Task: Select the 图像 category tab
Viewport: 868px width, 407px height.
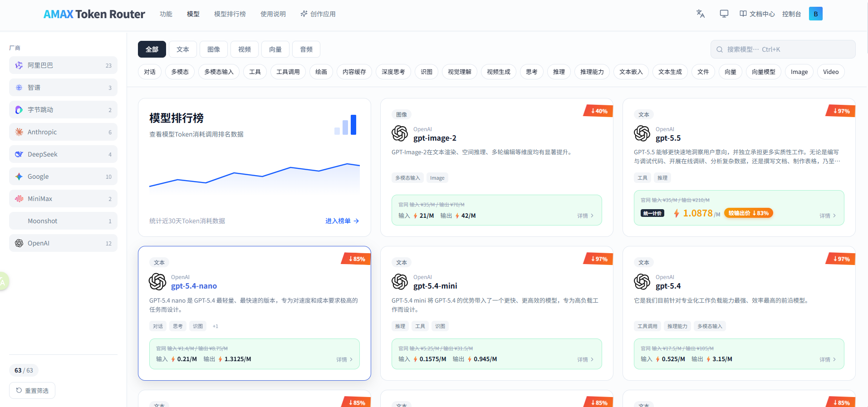Action: click(x=214, y=49)
